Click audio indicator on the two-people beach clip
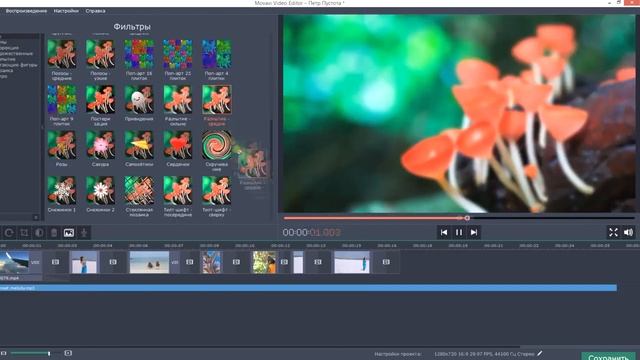 175,262
